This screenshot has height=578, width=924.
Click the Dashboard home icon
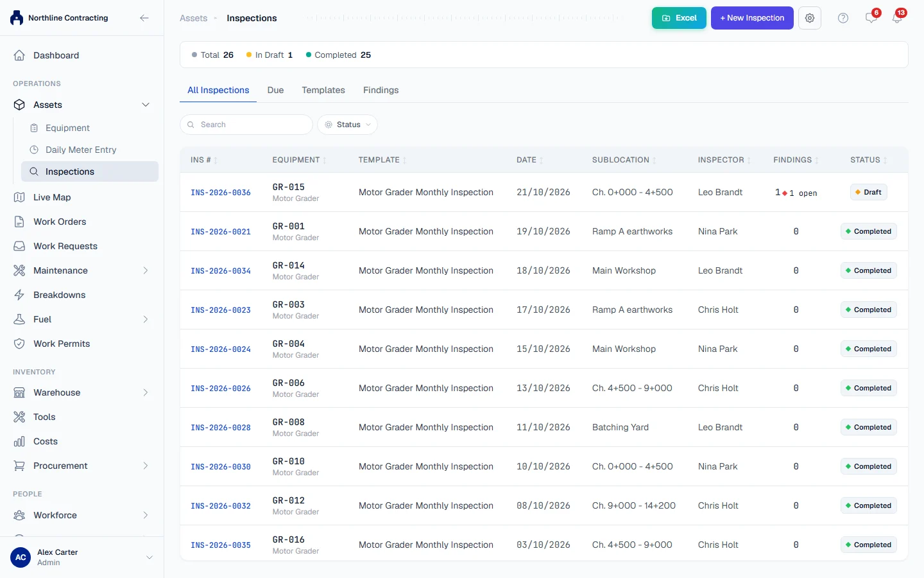19,55
